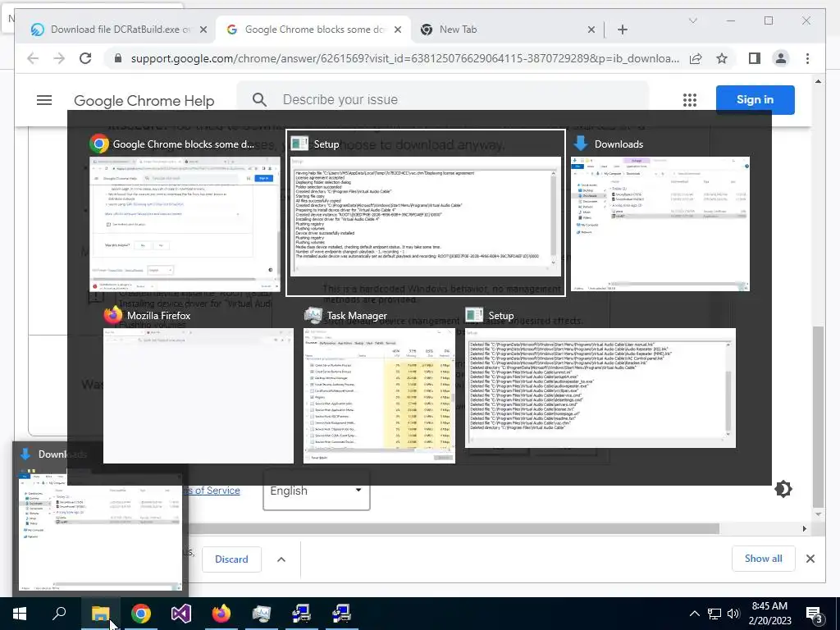
Task: Click the search magnifier icon
Action: point(259,99)
